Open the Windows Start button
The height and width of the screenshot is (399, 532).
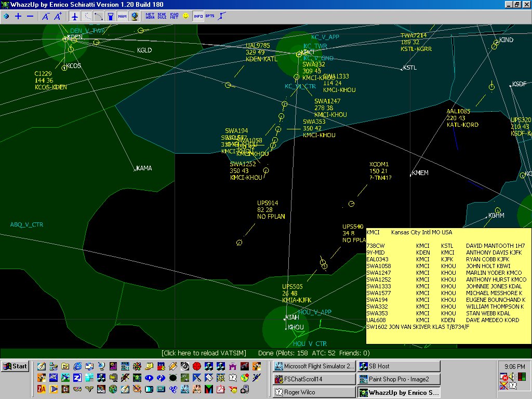point(15,366)
